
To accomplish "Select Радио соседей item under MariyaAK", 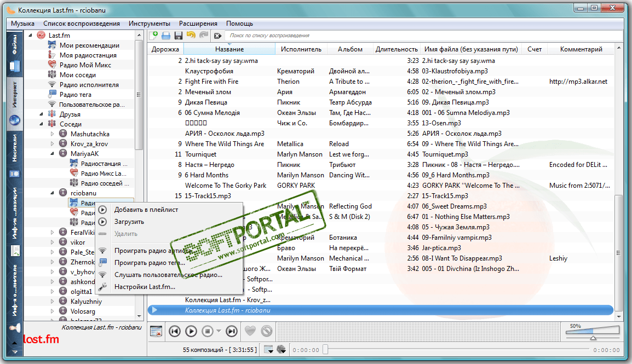I will tap(105, 183).
